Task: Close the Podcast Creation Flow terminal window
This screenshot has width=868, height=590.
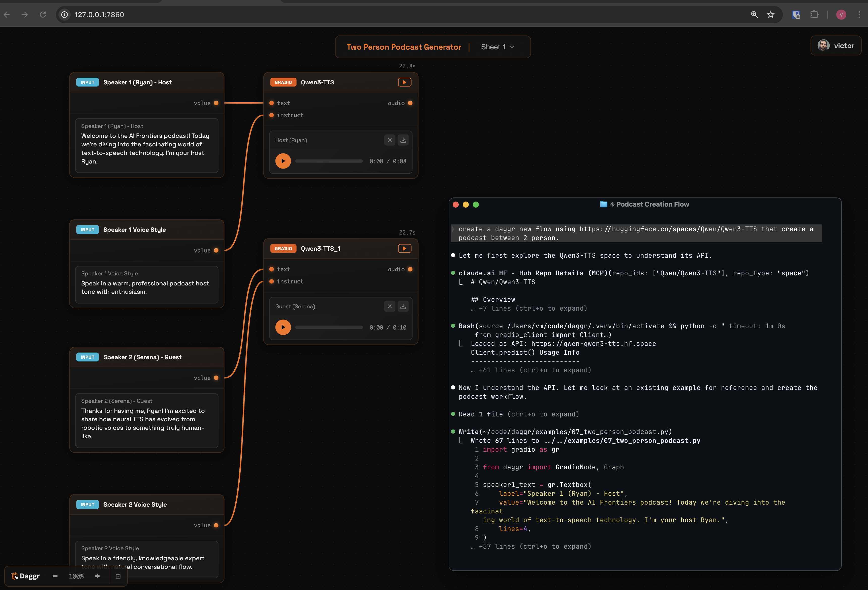Action: (x=456, y=204)
